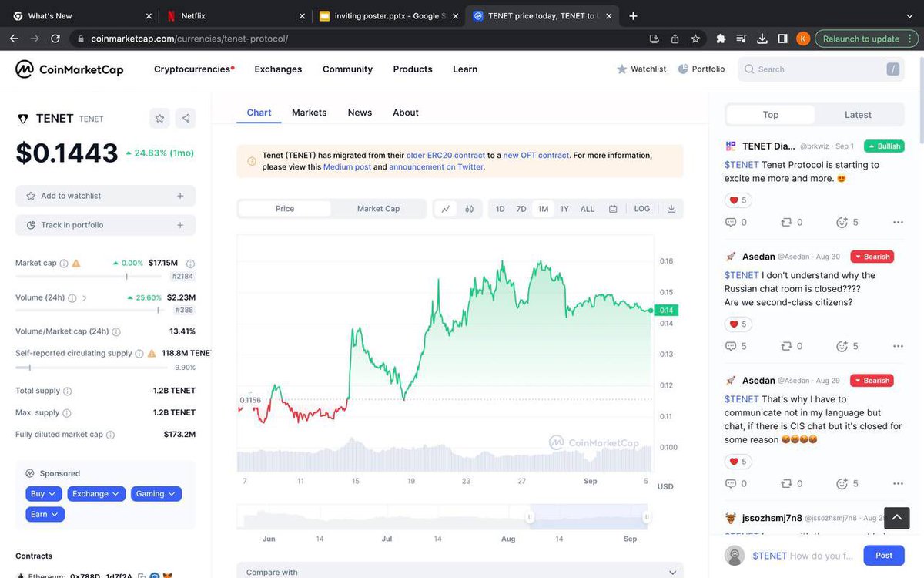The width and height of the screenshot is (924, 578).
Task: Expand Volume (24h) chevron
Action: click(84, 298)
